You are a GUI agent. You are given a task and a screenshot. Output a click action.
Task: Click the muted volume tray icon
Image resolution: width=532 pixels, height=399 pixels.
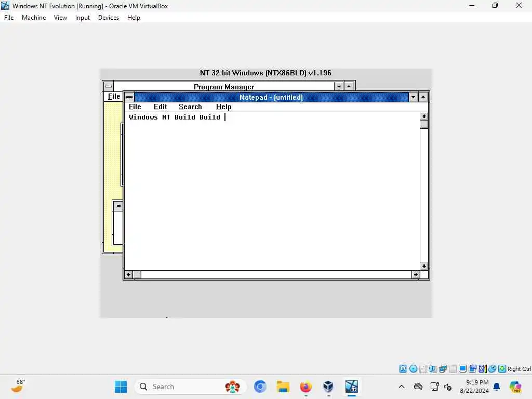(448, 387)
